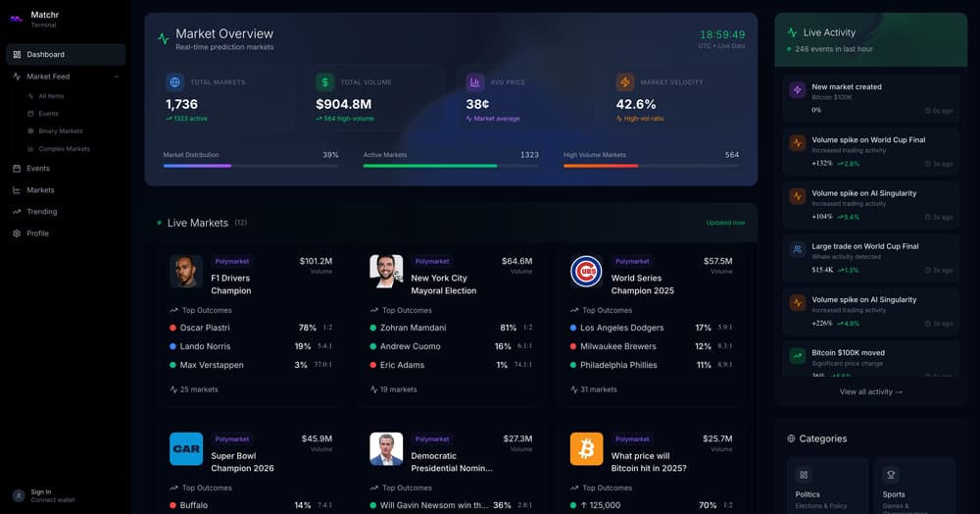Click the Bitcoin logo icon

pyautogui.click(x=586, y=449)
